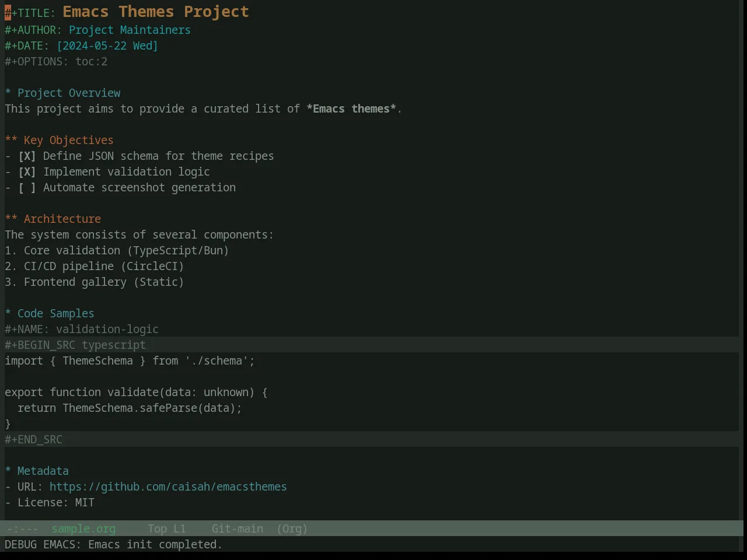Screen dimensions: 747x560
Task: Click 'Top L1' position indicator
Action: click(167, 529)
